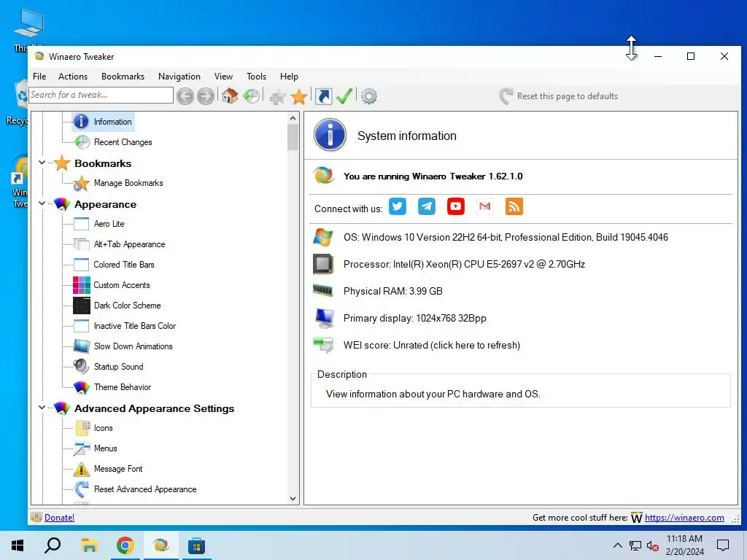
Task: Click the muted volume tray icon
Action: click(653, 545)
